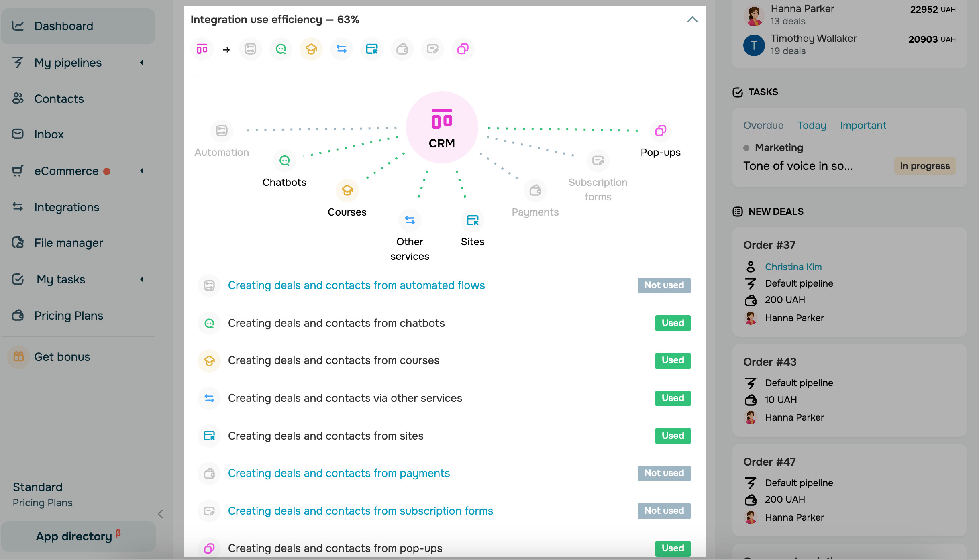Click the In progress status badge
Viewport: 979px width, 560px height.
(x=924, y=166)
